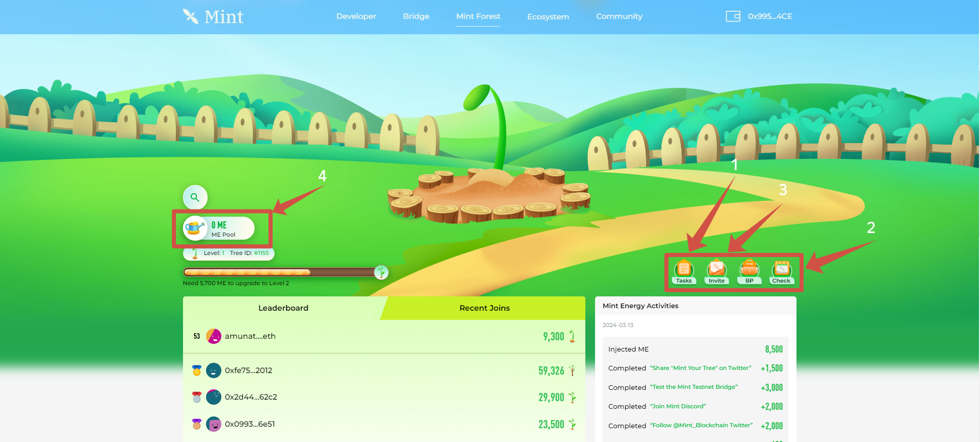Click the +1,500 reward value
Viewport: 980px width, 442px height.
tap(772, 368)
